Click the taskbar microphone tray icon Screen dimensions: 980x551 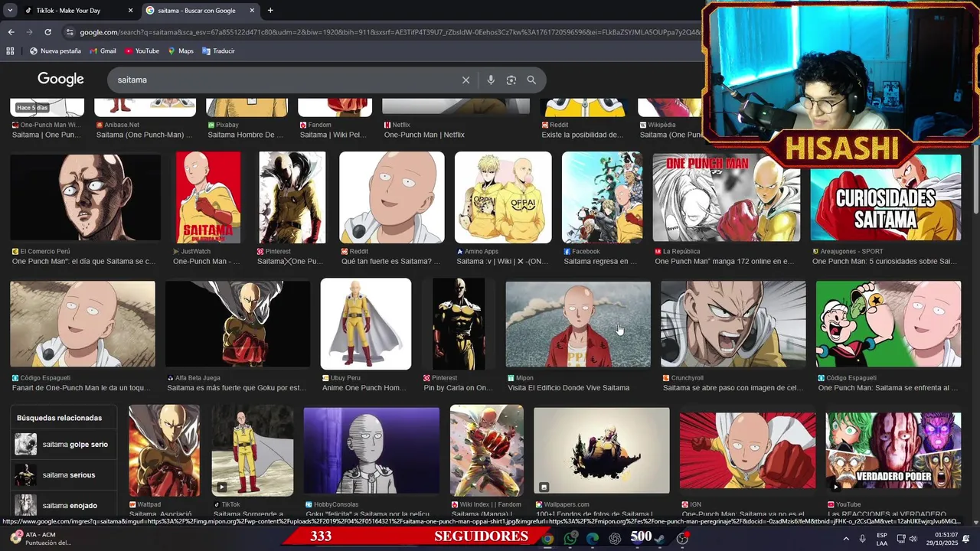(862, 539)
